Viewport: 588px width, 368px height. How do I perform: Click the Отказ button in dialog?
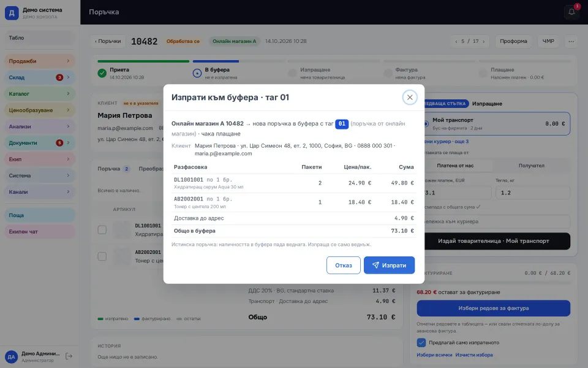pyautogui.click(x=343, y=265)
